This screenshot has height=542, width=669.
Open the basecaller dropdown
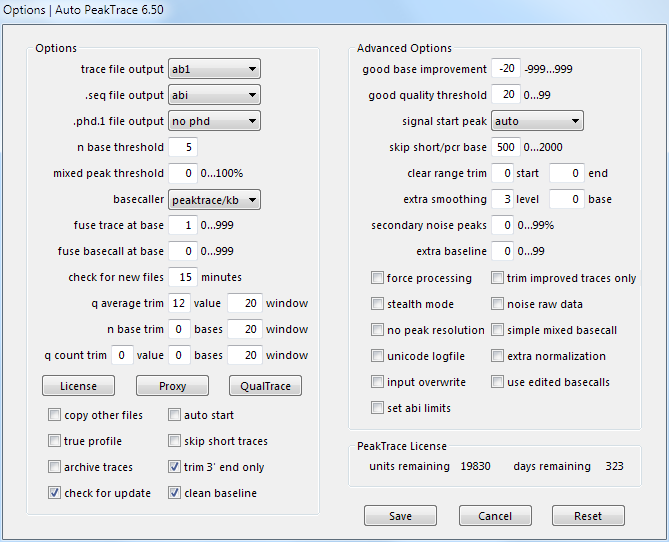214,199
